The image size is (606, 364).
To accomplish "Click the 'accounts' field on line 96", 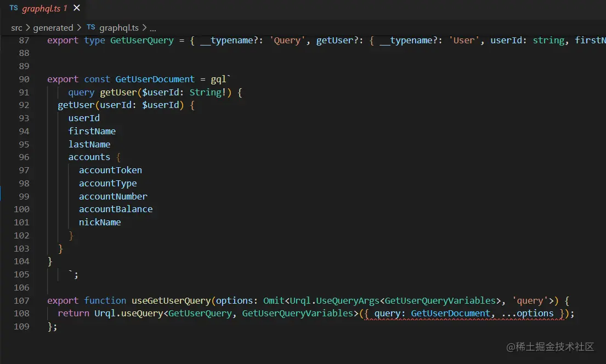I will coord(89,157).
